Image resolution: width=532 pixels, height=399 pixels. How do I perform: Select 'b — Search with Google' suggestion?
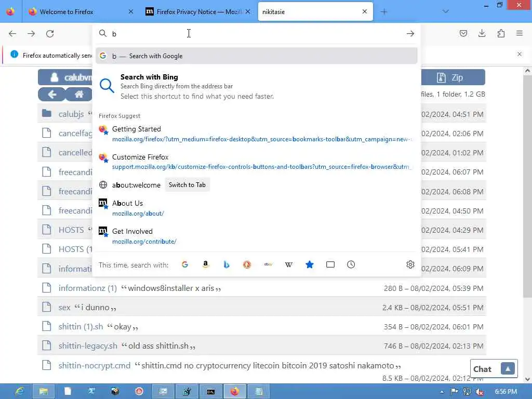point(257,56)
